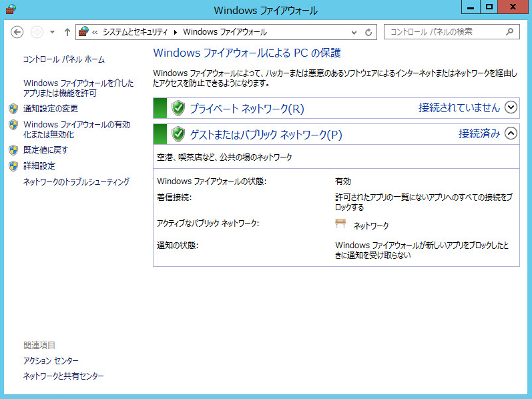Click 関連項目 heading

[39, 346]
